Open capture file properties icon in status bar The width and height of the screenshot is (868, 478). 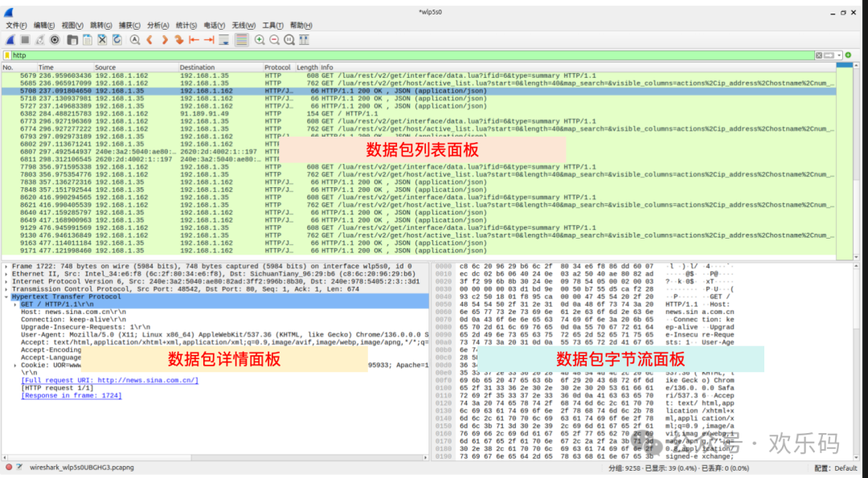(19, 468)
